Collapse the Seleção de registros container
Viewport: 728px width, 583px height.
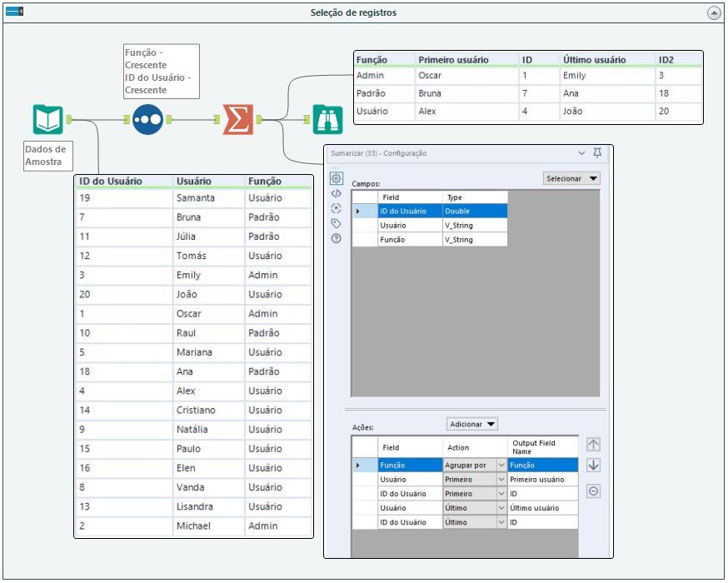pos(713,13)
